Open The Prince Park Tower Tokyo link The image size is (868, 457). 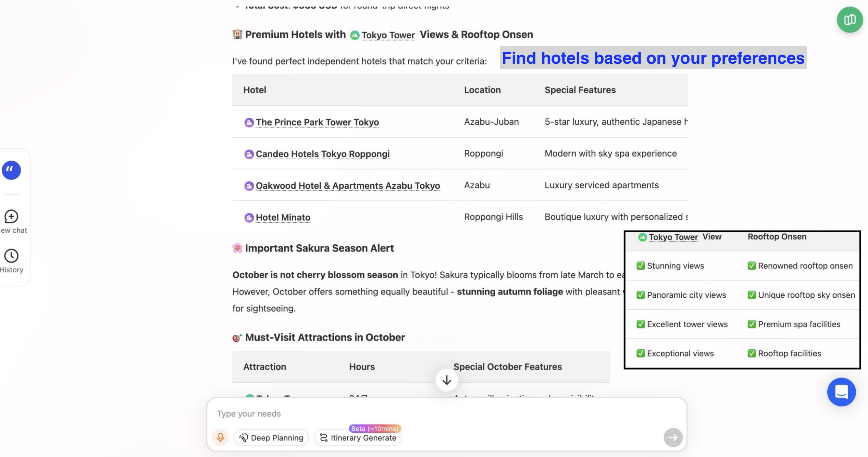pyautogui.click(x=317, y=122)
